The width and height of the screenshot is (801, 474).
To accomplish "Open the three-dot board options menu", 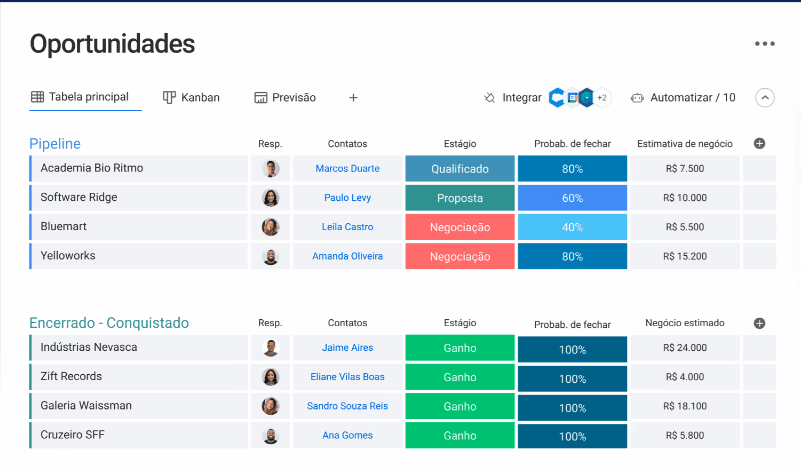I will pos(765,44).
